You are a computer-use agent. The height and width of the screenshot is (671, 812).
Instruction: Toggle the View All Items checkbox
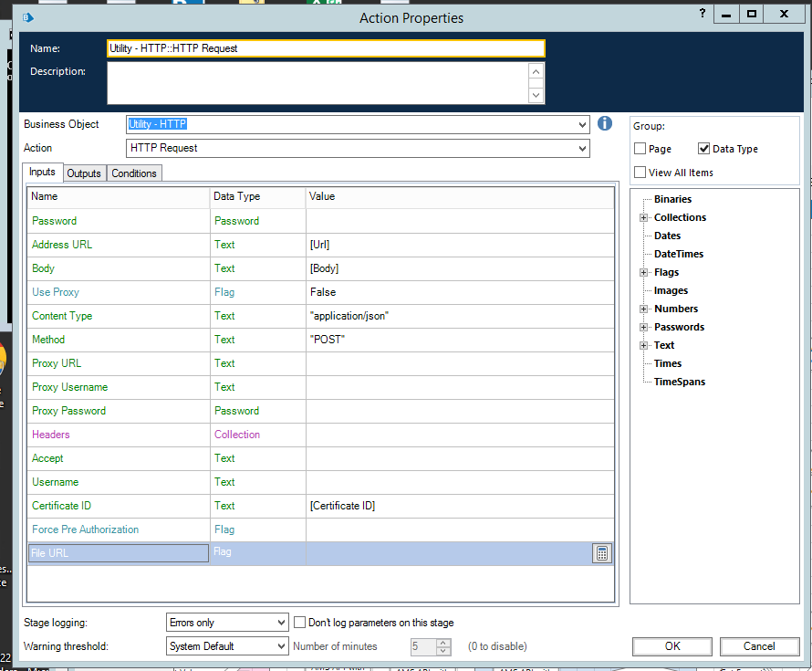click(x=640, y=173)
